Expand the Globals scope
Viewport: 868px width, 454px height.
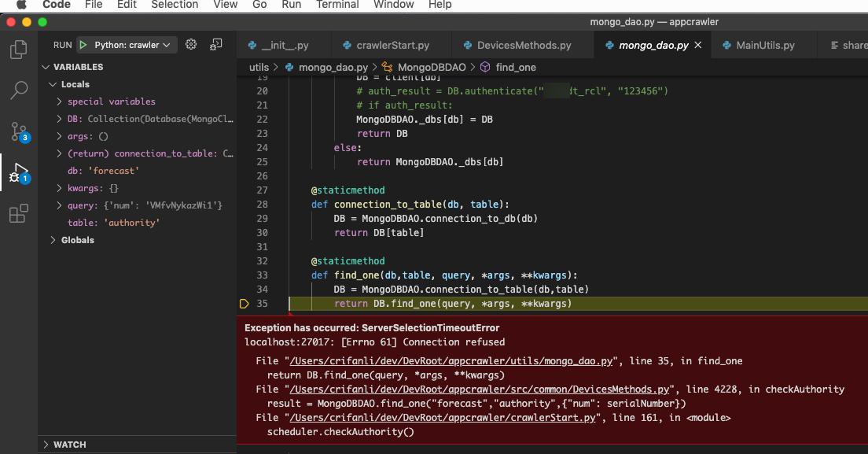point(53,240)
